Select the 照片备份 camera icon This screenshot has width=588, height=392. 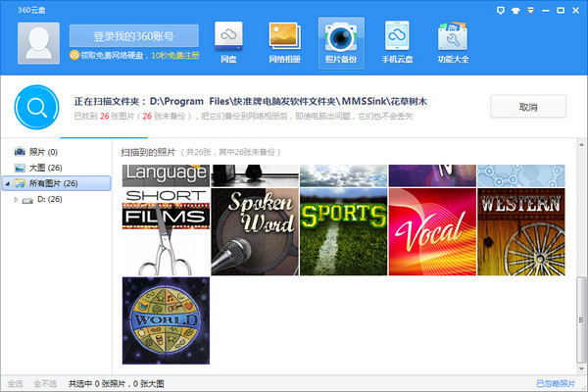pos(340,42)
